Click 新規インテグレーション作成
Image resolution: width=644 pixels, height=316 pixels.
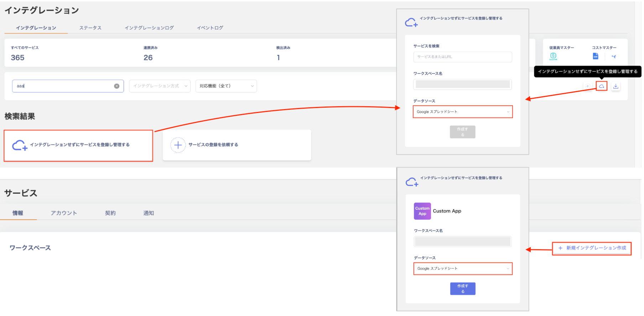coord(592,248)
